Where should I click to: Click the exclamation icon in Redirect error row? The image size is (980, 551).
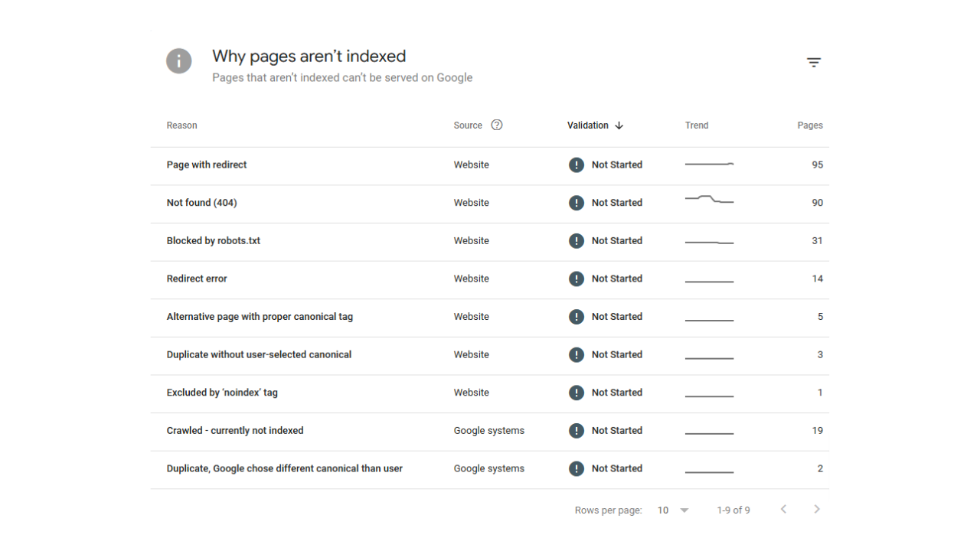pyautogui.click(x=577, y=279)
